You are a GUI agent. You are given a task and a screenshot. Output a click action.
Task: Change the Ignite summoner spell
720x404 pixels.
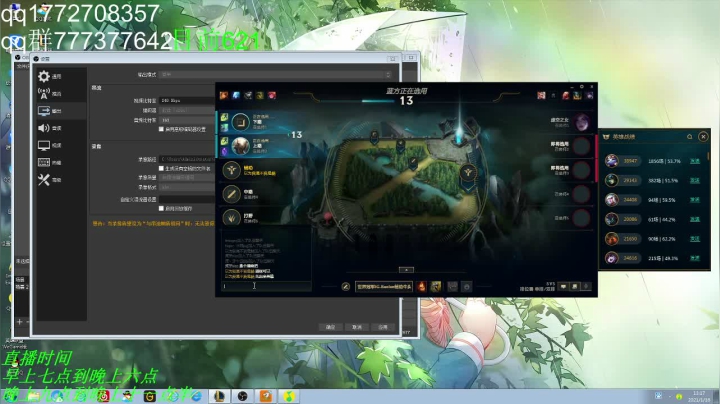pyautogui.click(x=422, y=286)
